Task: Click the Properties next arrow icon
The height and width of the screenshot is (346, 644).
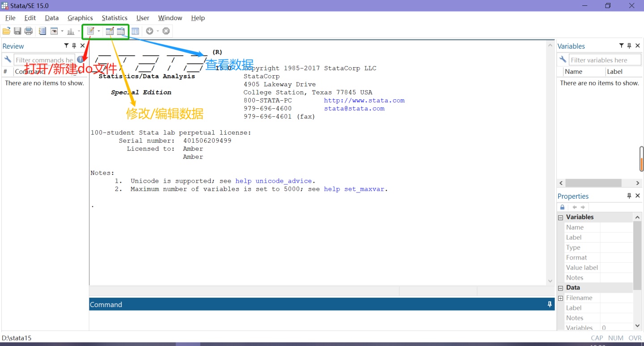Action: pos(583,207)
